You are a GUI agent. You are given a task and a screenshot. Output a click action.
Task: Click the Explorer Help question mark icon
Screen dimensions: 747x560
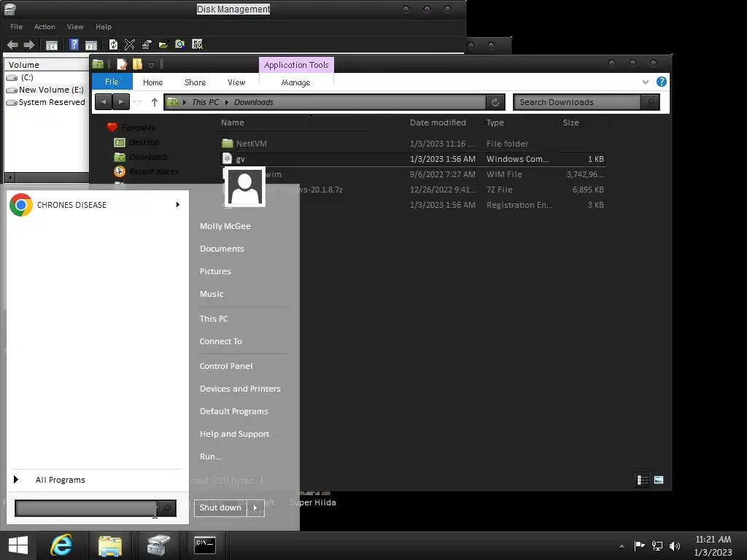coord(661,82)
